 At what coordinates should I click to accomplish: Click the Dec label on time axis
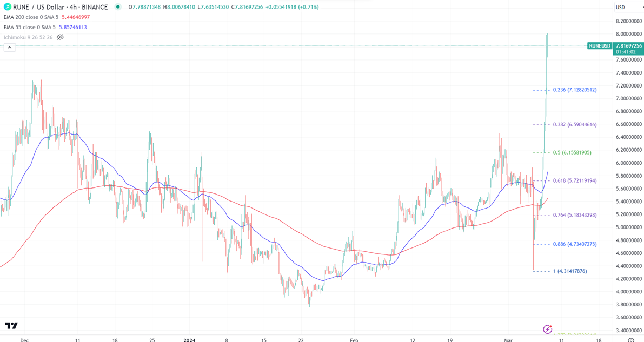(x=24, y=340)
